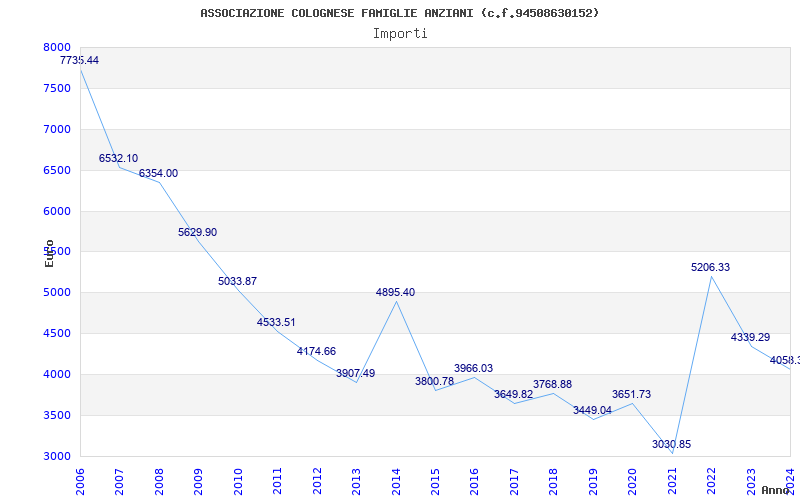Click x-axis year label 2017

point(514,481)
